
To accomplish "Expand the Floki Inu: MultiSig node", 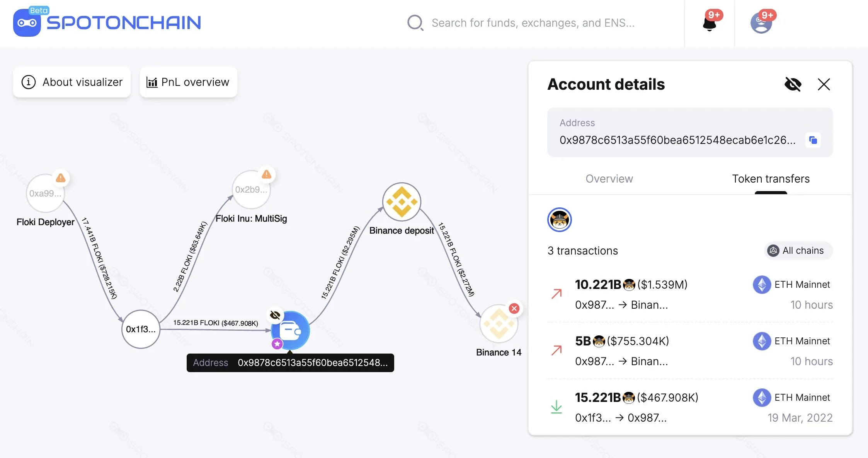I will click(252, 189).
